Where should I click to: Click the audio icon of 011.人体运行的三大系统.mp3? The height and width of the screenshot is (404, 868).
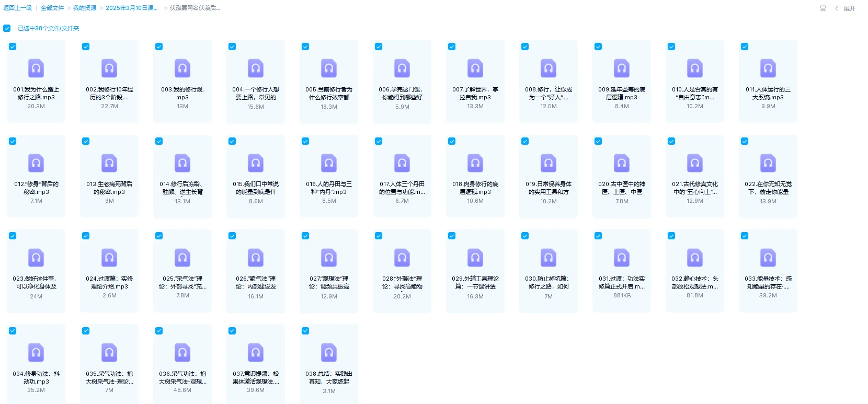[x=768, y=68]
